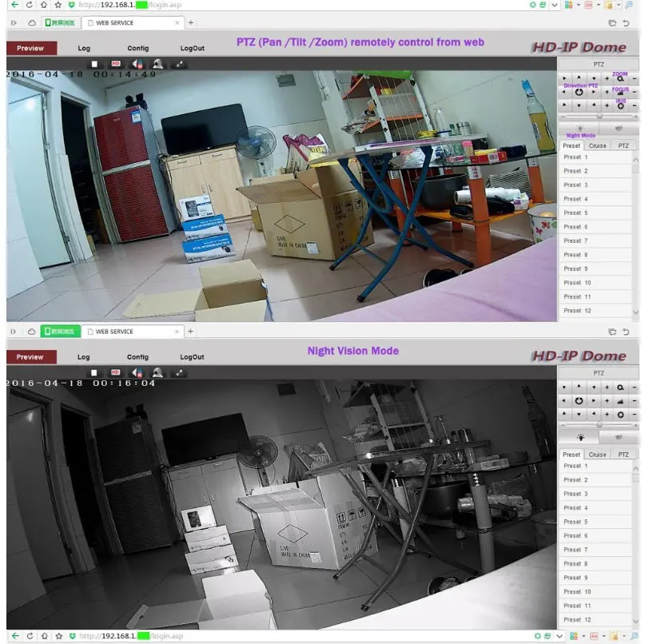Select "Preset 1" in the upper preset list

(x=595, y=157)
